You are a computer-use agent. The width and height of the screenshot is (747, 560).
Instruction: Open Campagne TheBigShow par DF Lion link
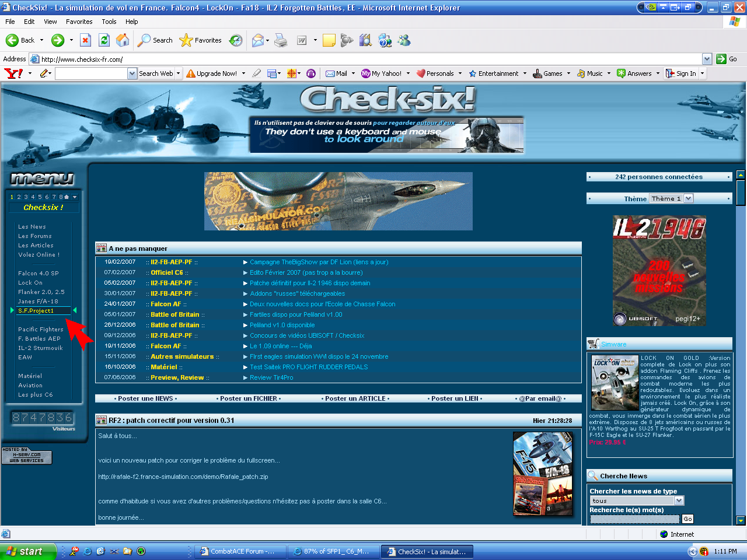(319, 262)
